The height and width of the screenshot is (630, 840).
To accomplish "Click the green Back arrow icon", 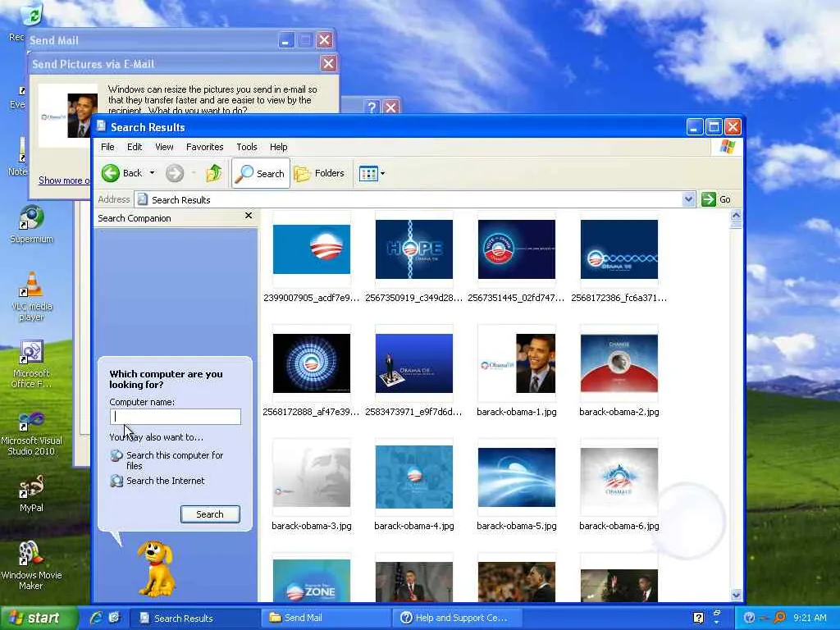I will (x=111, y=173).
